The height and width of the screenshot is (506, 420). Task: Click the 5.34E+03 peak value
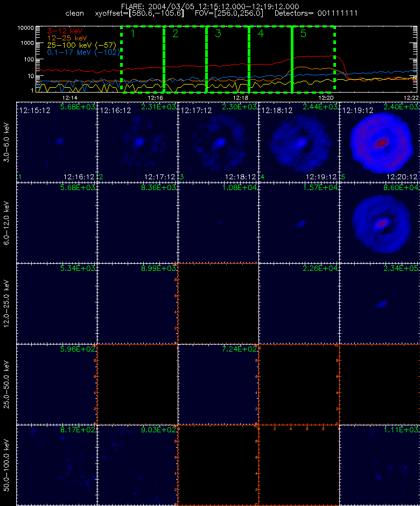pos(78,268)
